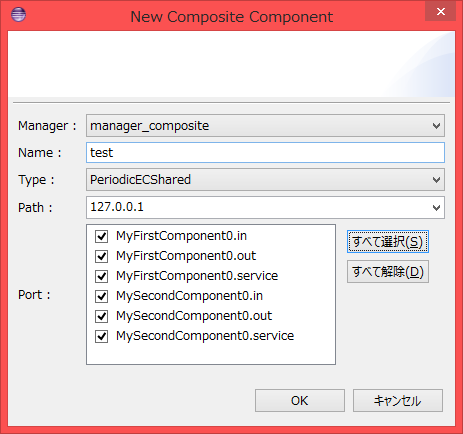Click the キャンセル cancel button

click(x=398, y=400)
